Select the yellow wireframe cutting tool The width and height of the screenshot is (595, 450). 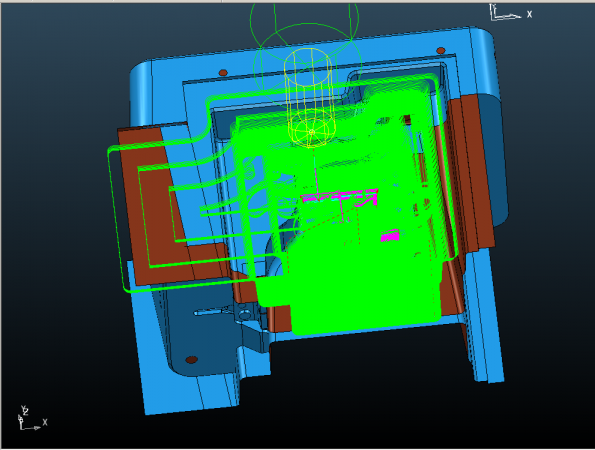coord(309,98)
